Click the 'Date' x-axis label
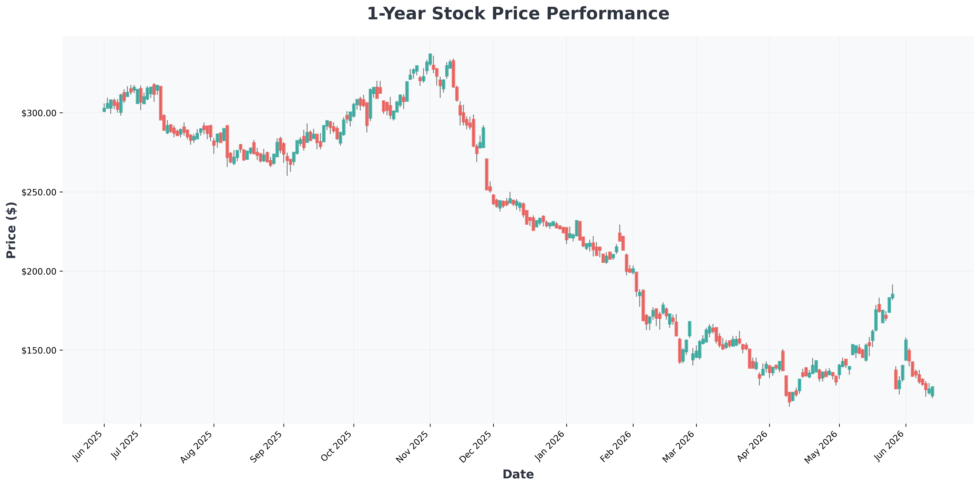 point(518,474)
